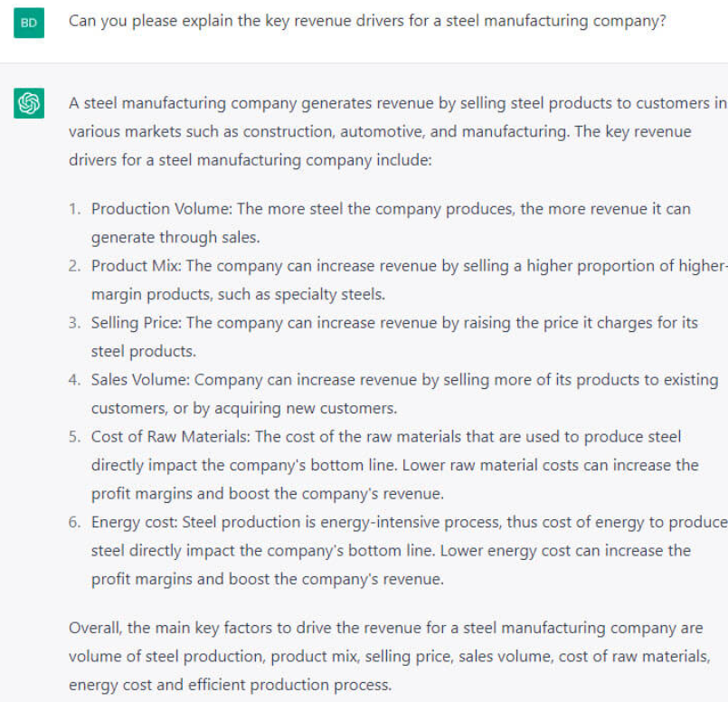Click the user's steel revenue drivers question
The width and height of the screenshot is (728, 702).
coord(367,20)
